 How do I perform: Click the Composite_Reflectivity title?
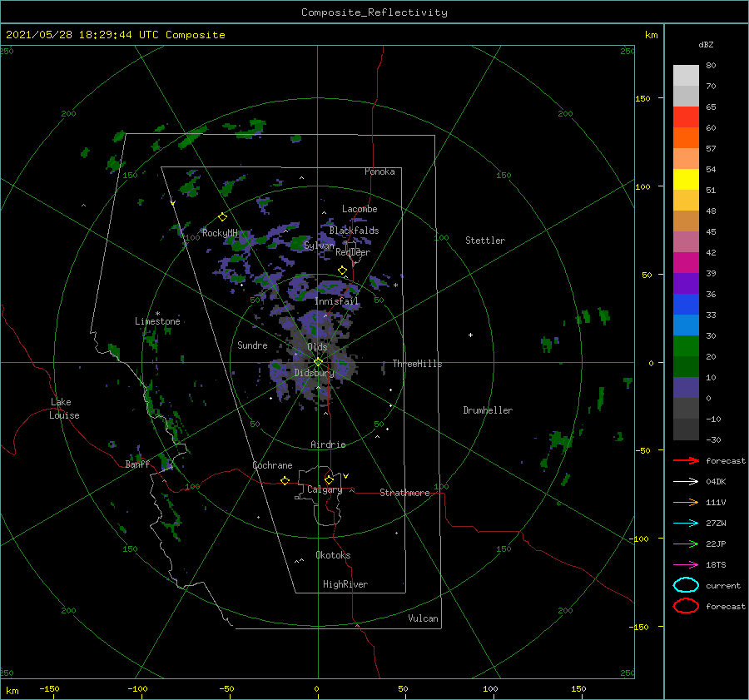374,12
